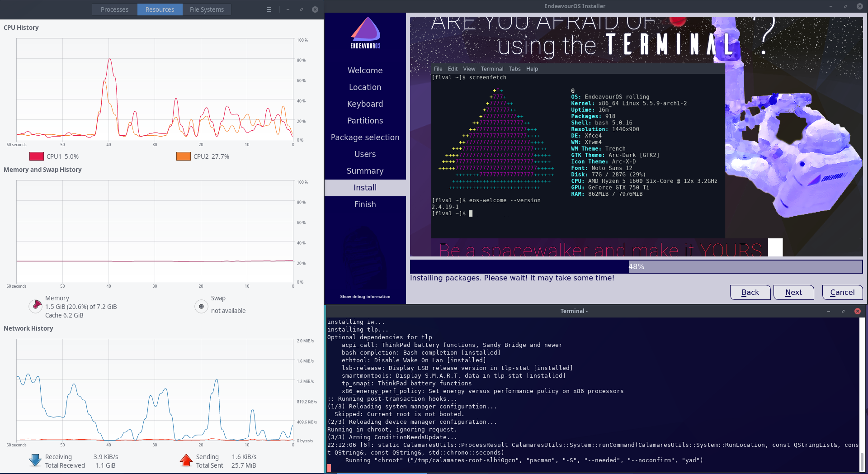
Task: Click the Sending '1.6 KiB/s' value
Action: 244,457
